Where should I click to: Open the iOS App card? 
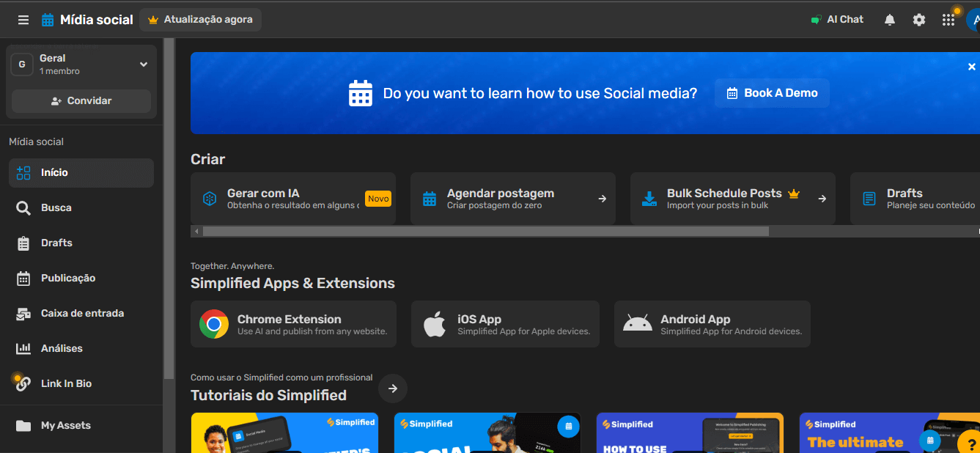pos(505,324)
